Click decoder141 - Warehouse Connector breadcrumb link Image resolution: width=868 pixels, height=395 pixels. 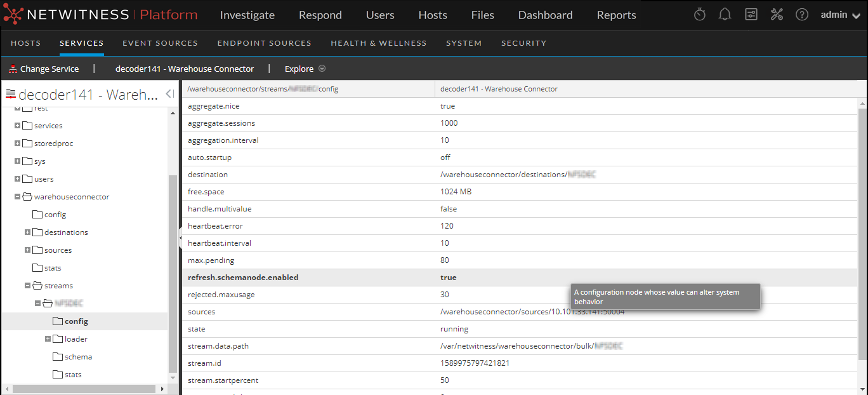pos(185,69)
